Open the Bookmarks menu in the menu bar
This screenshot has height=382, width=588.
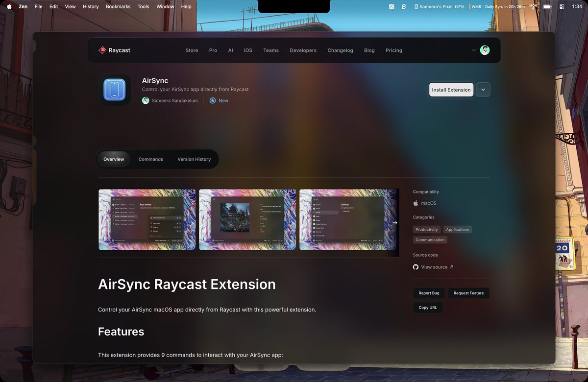click(x=118, y=6)
